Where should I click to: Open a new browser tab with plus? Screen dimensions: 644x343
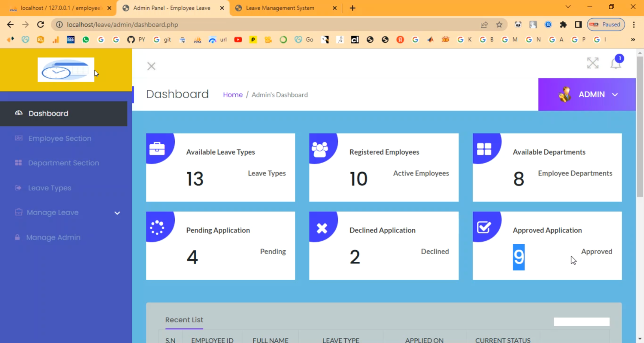tap(352, 8)
